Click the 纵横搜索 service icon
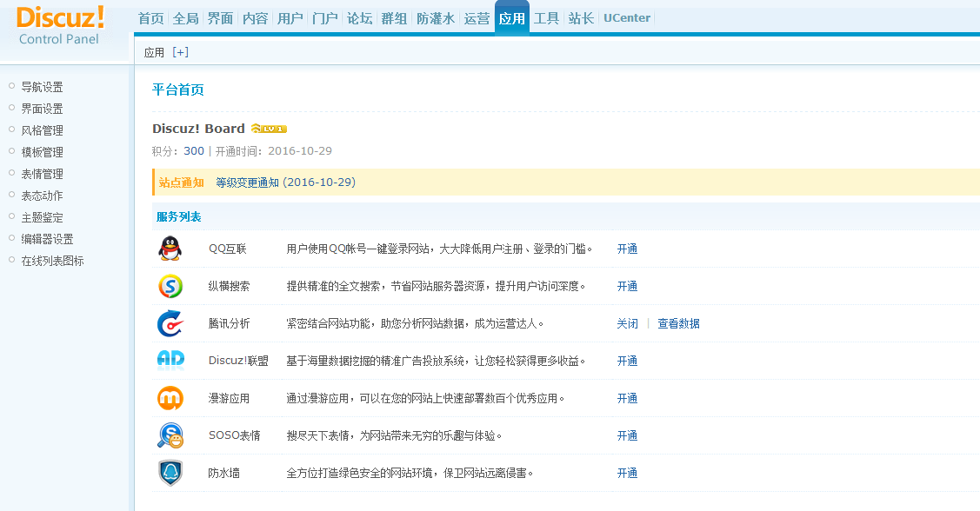 (170, 286)
